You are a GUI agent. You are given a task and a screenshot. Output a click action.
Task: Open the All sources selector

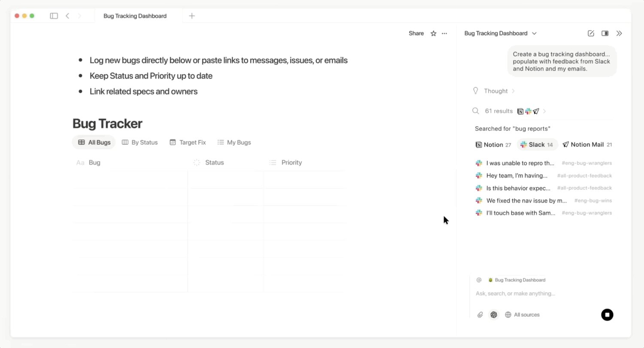[x=522, y=315]
